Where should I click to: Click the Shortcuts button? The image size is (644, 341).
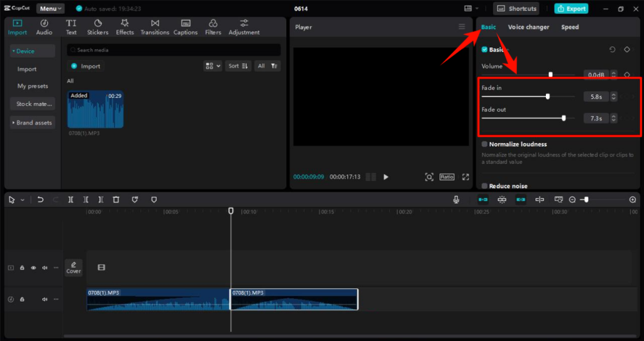tap(516, 9)
